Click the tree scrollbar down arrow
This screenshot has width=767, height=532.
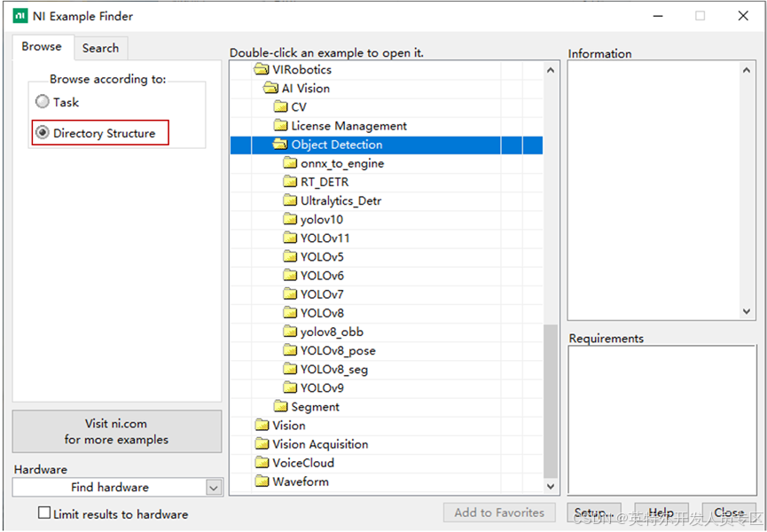click(x=550, y=486)
